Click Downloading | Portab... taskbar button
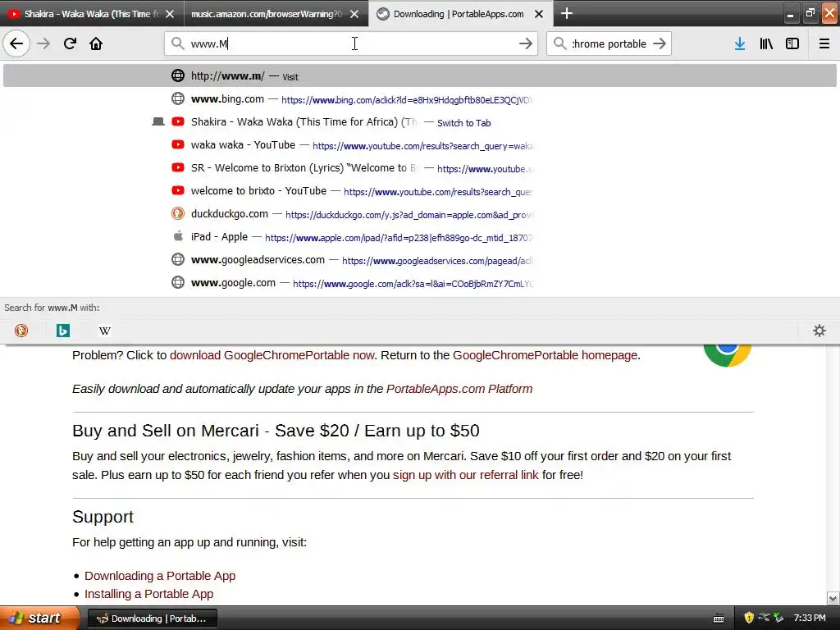 coord(152,619)
